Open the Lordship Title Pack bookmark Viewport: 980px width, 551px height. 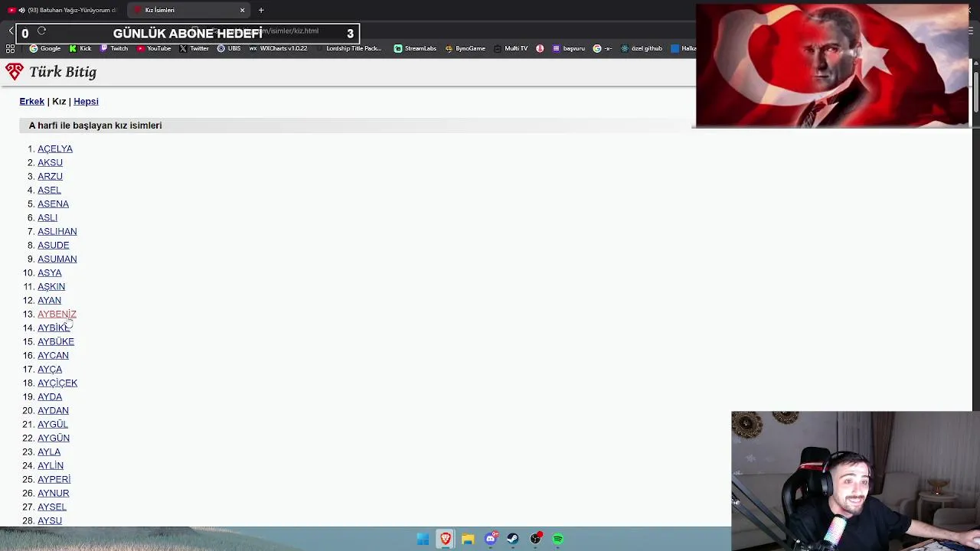click(x=348, y=48)
